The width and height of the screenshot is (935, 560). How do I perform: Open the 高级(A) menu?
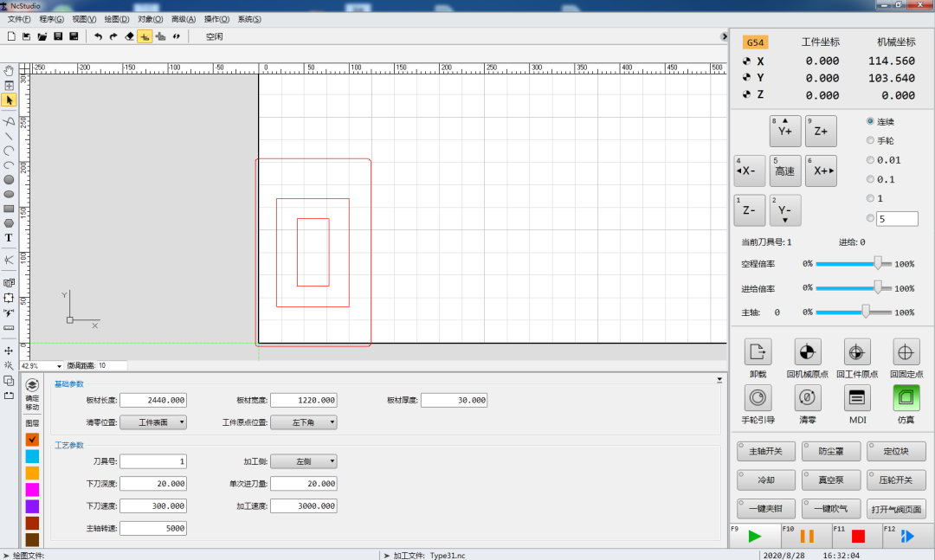pos(184,19)
